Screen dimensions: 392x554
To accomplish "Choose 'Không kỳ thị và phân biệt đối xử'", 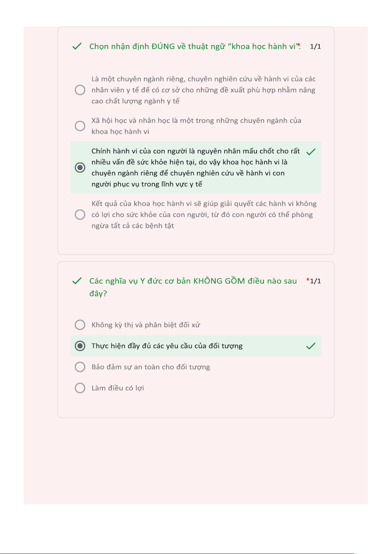I will [80, 325].
